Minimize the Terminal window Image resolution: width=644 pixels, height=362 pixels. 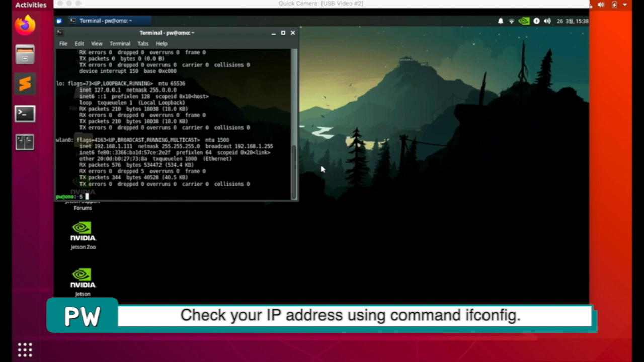tap(274, 33)
